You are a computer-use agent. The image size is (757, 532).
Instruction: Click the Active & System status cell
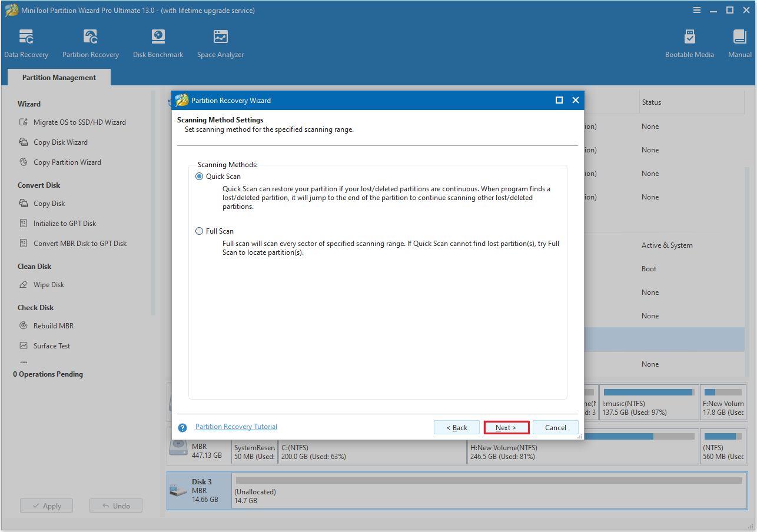667,245
